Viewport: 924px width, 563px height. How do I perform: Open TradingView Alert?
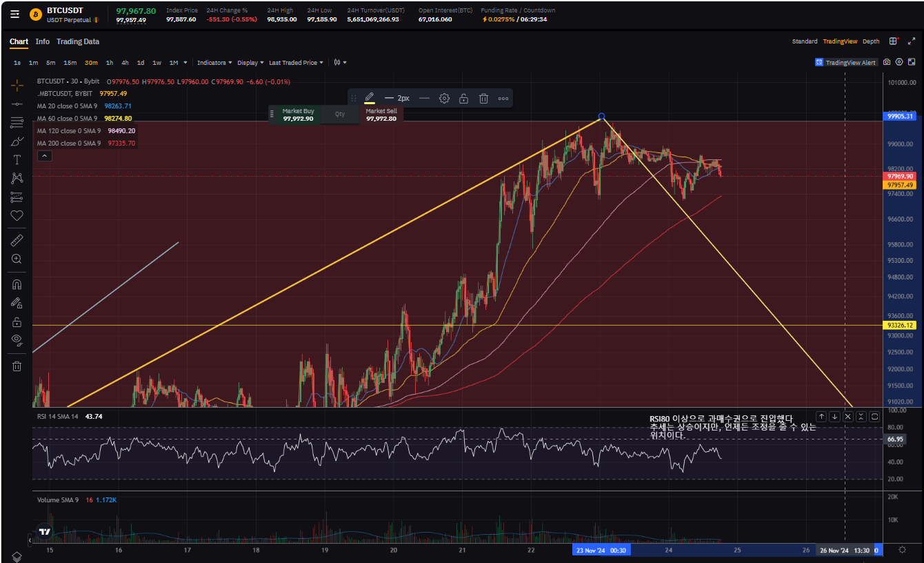pyautogui.click(x=846, y=62)
